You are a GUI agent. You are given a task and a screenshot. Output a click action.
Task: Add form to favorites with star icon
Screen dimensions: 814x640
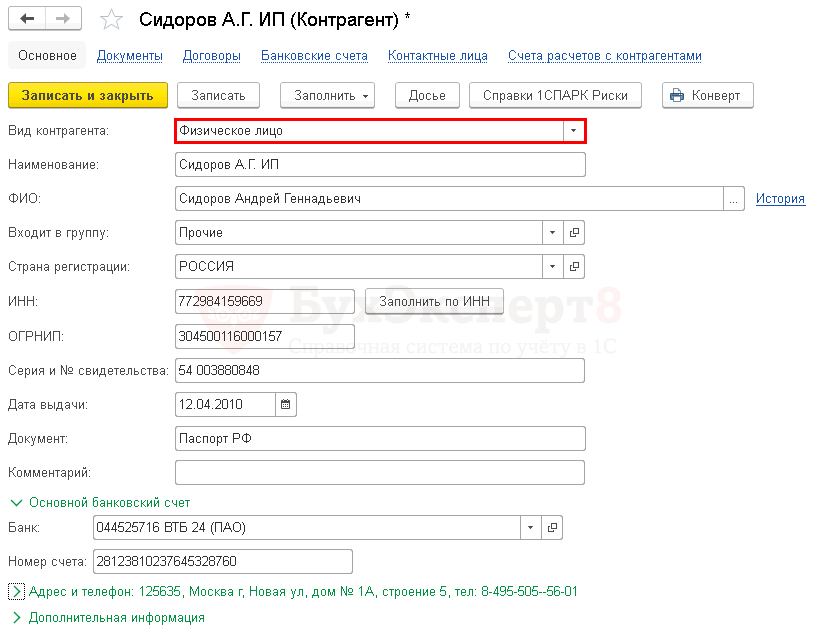click(x=112, y=20)
